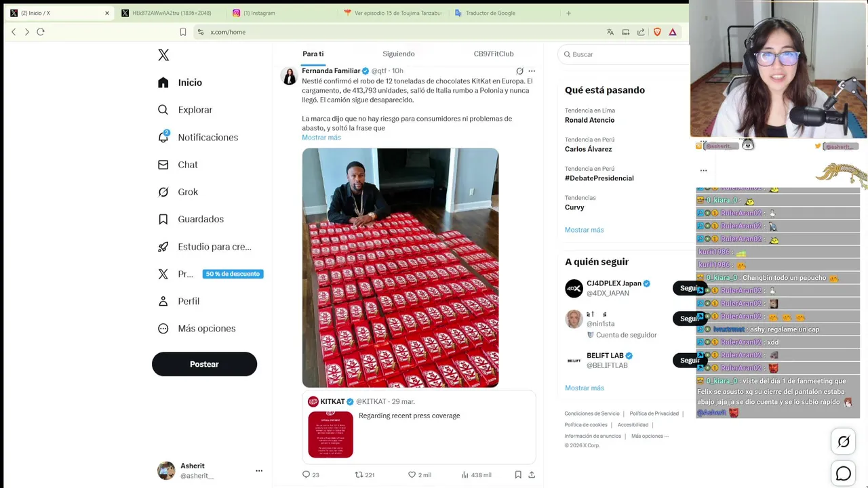This screenshot has width=868, height=488.
Task: Open #DebatePresidencial trend
Action: 599,178
